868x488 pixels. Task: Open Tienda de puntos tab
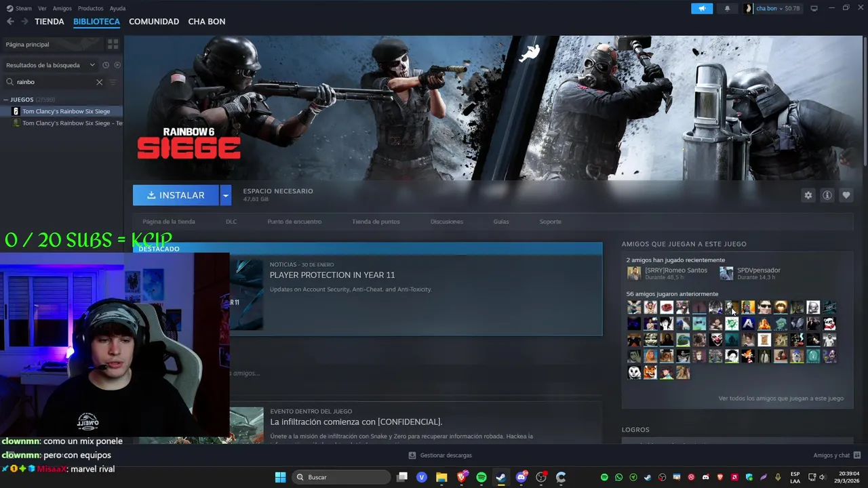(376, 222)
